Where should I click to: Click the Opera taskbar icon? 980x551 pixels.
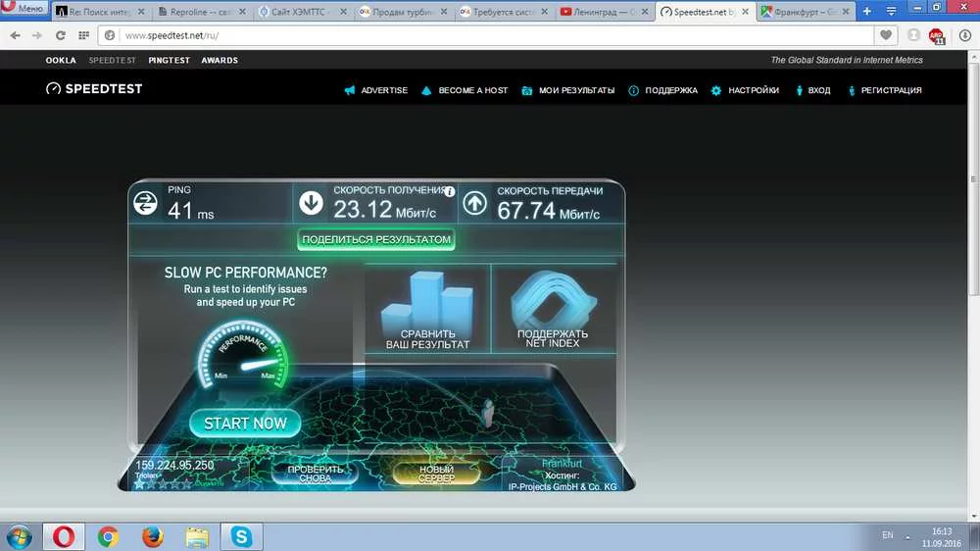pos(63,536)
